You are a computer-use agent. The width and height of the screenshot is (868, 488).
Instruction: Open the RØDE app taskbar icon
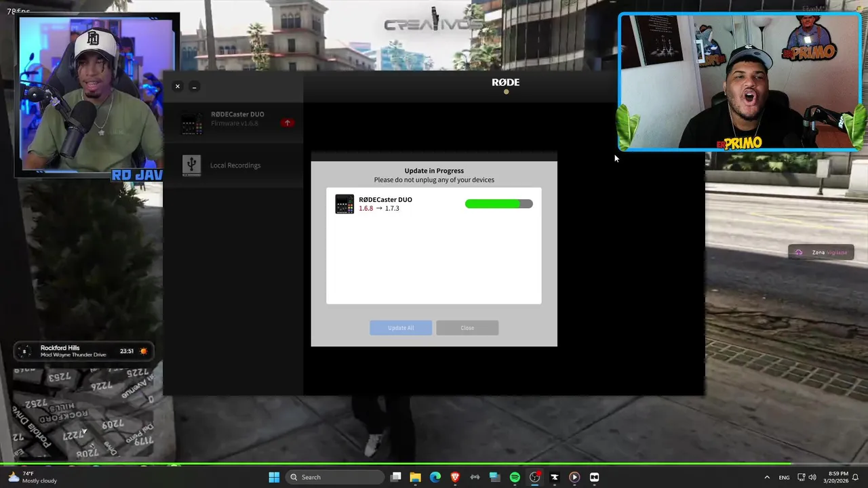click(x=594, y=477)
